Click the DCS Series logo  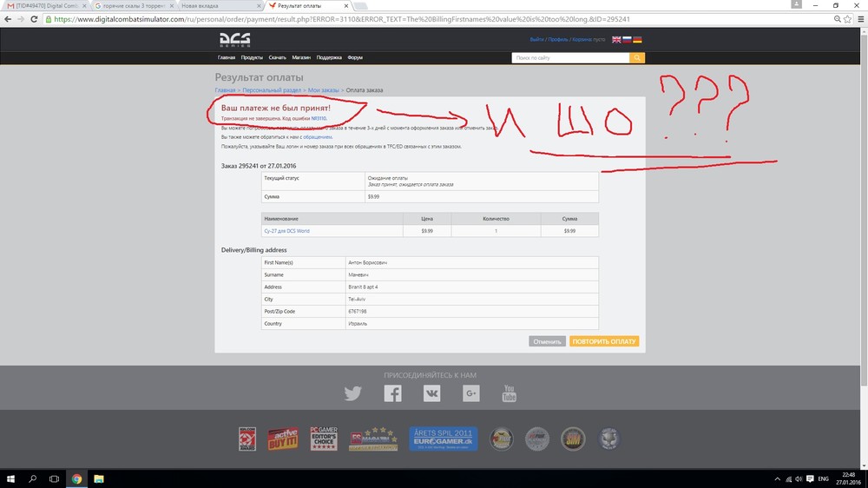pos(234,40)
